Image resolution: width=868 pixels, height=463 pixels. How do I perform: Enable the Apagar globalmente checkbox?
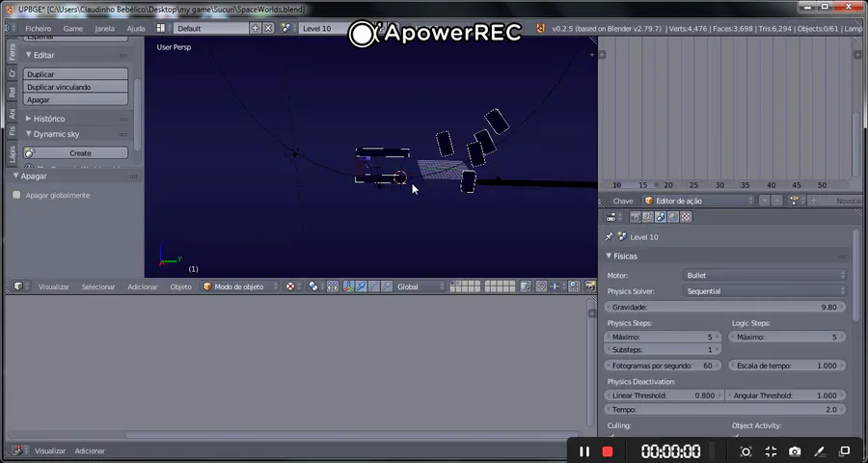16,195
